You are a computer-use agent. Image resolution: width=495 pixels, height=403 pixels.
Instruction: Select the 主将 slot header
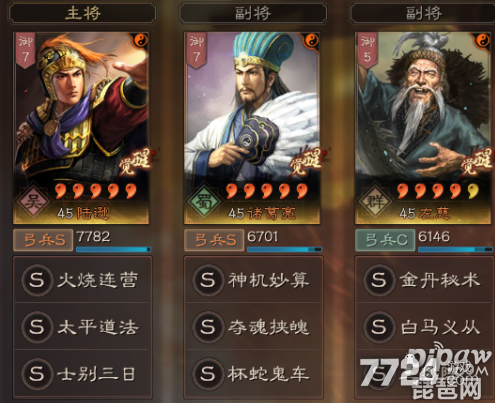coord(82,13)
